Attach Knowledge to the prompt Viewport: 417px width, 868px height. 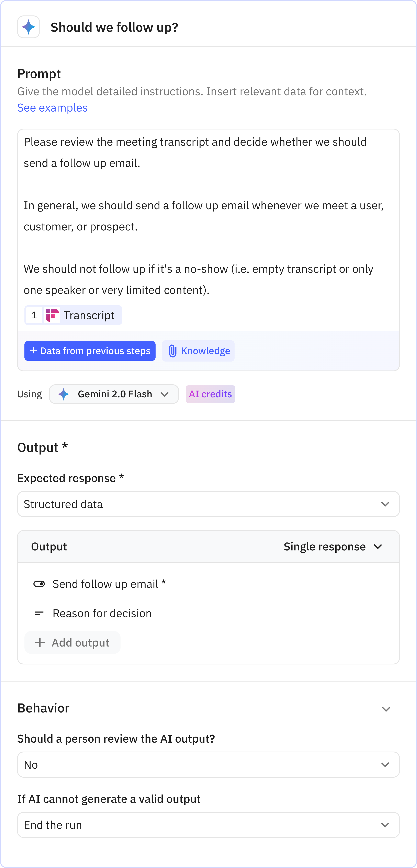(x=198, y=351)
